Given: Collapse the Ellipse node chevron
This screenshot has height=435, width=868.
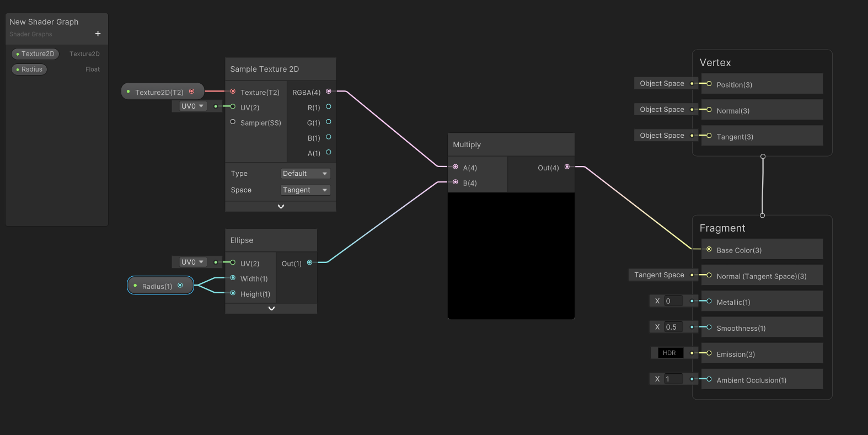Looking at the screenshot, I should point(271,308).
